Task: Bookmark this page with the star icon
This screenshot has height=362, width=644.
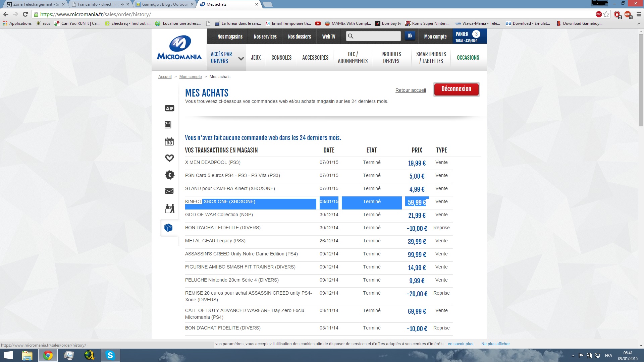Action: [606, 14]
